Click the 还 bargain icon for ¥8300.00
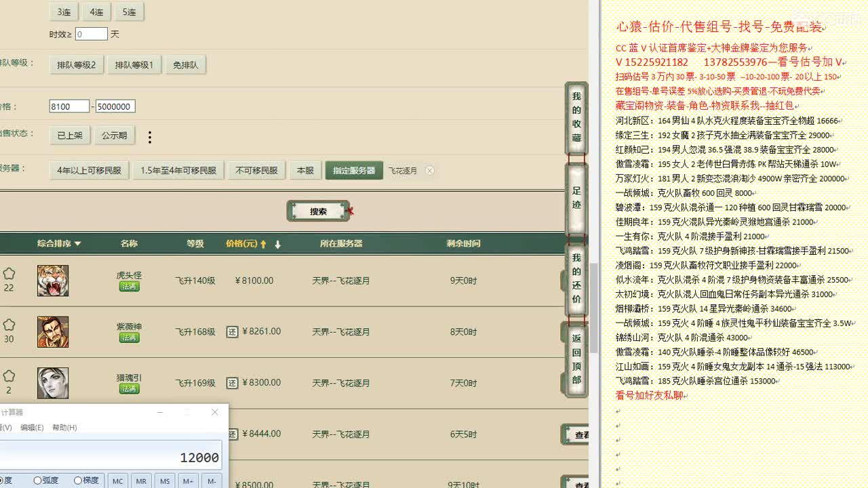Image resolution: width=868 pixels, height=488 pixels. (232, 383)
